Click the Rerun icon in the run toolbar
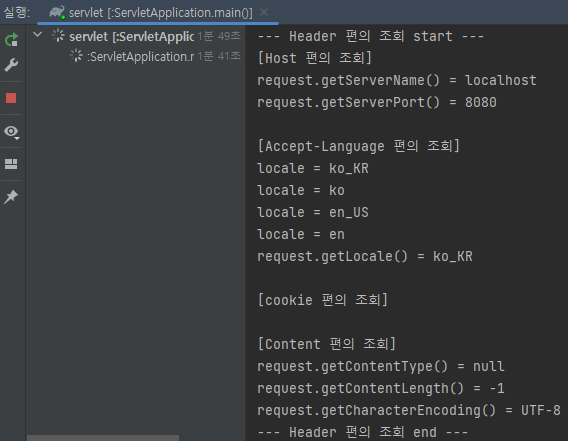Image resolution: width=568 pixels, height=441 pixels. [x=11, y=39]
